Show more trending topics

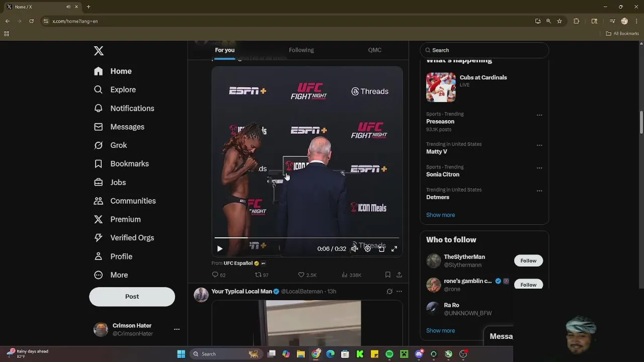click(440, 215)
